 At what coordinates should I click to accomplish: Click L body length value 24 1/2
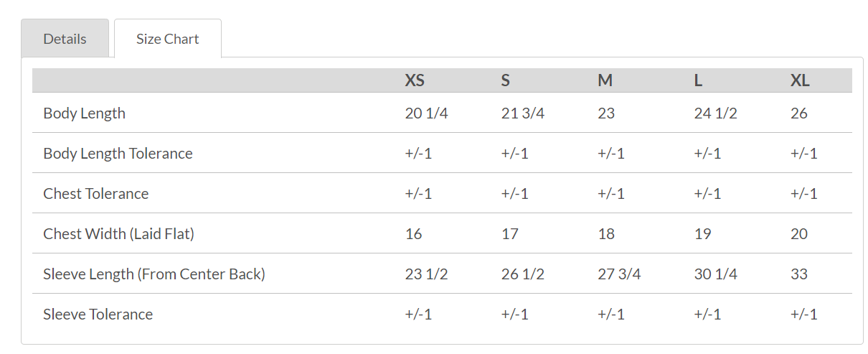point(715,113)
